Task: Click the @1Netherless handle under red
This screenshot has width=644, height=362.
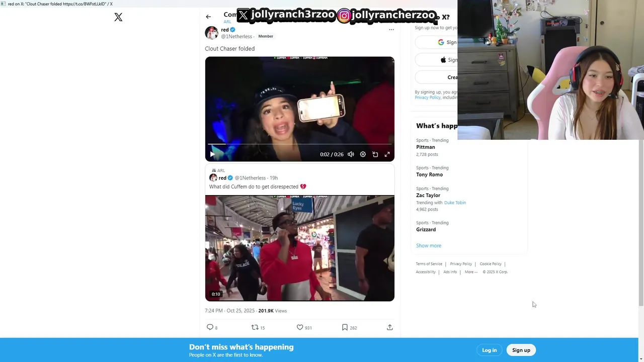Action: tap(236, 37)
